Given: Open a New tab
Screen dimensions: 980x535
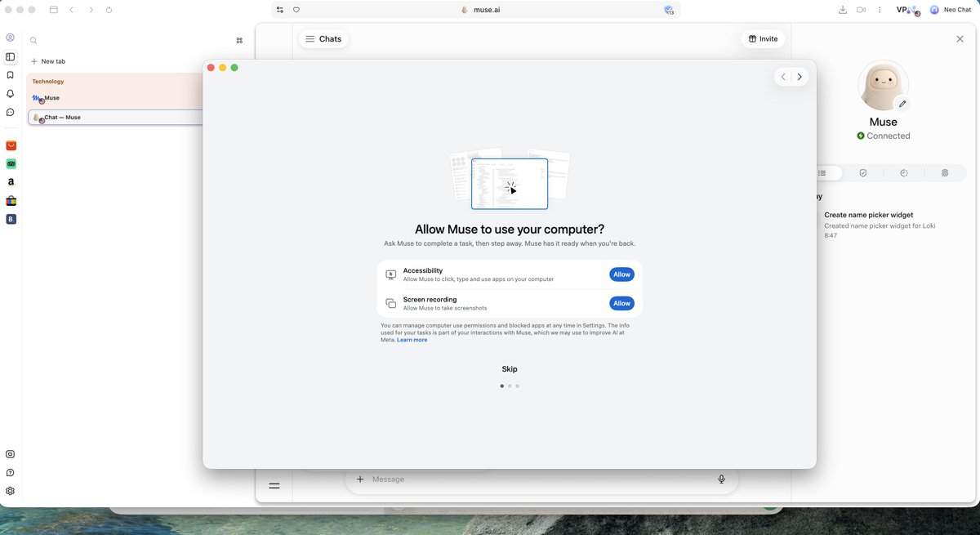Looking at the screenshot, I should coord(48,61).
